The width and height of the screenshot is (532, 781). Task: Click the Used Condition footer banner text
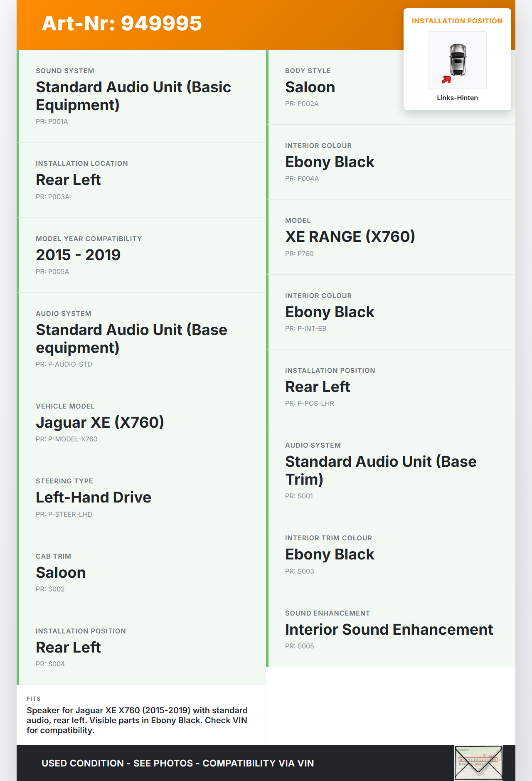(178, 763)
